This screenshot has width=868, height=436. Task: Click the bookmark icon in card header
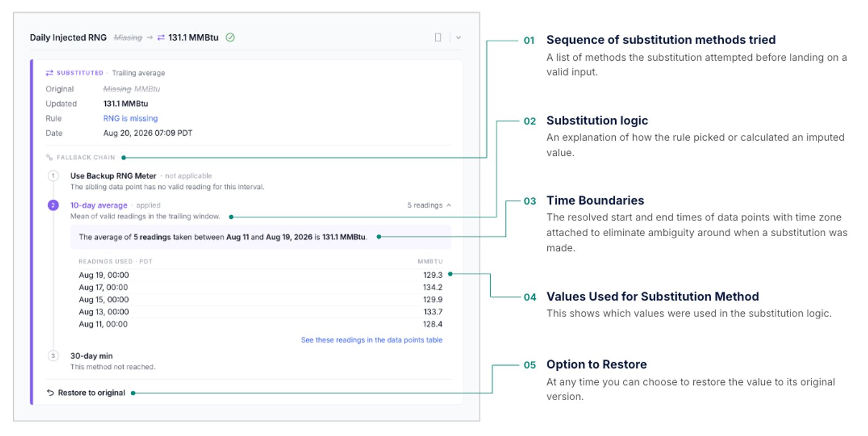(438, 37)
